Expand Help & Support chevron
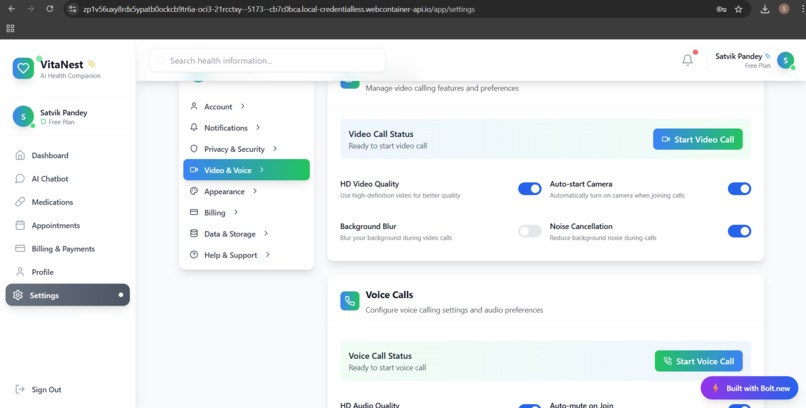Screen dimensions: 806x408 click(268, 254)
